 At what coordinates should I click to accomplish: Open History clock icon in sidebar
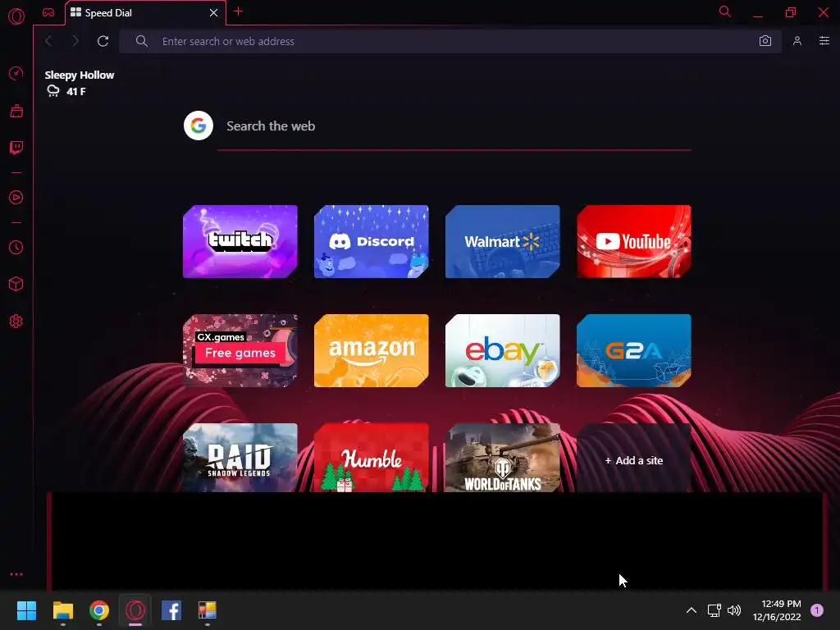(x=16, y=247)
